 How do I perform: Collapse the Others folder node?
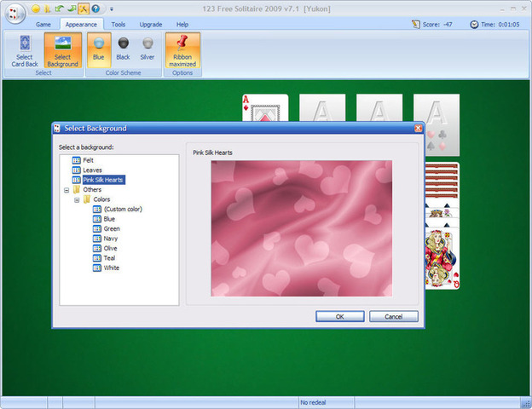(x=66, y=190)
